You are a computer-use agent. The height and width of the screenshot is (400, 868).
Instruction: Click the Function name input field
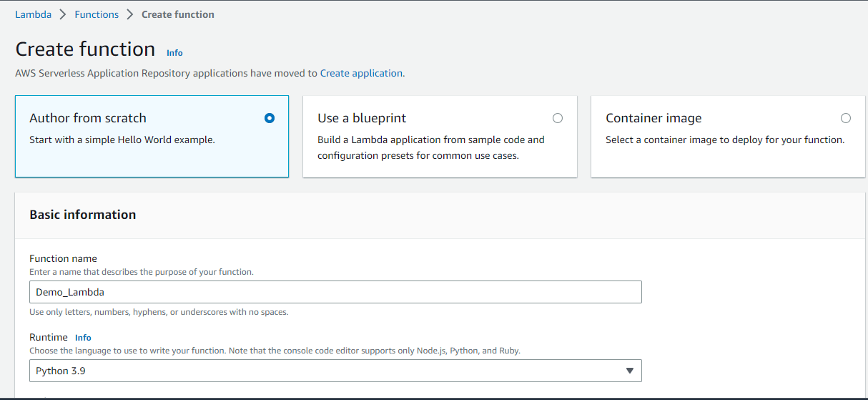[335, 292]
